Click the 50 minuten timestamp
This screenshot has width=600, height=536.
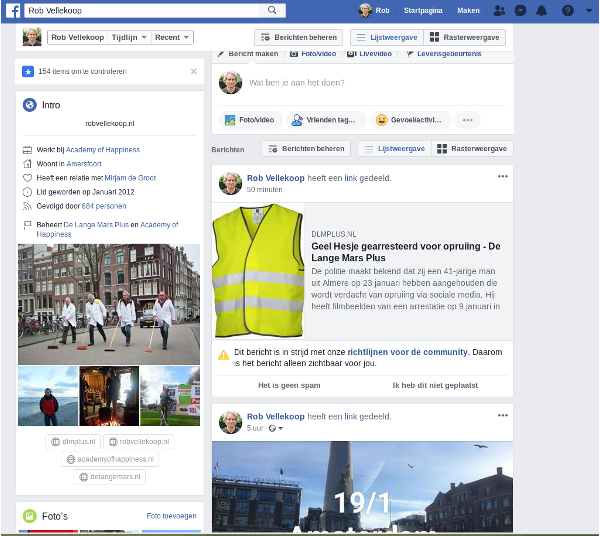(x=264, y=190)
